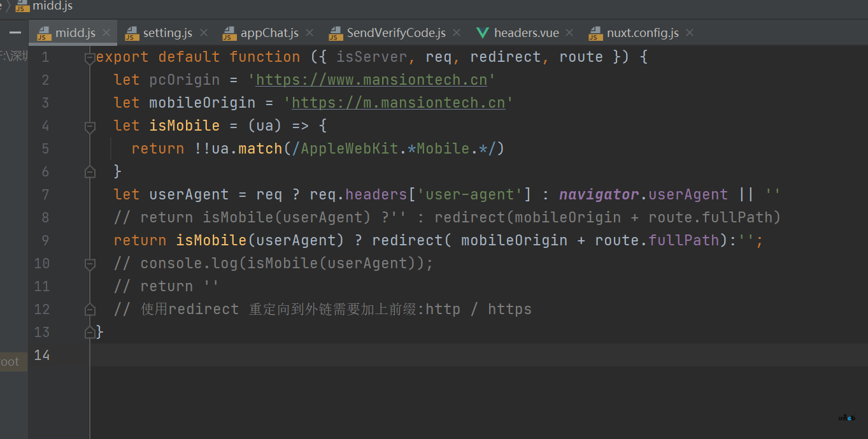This screenshot has height=439, width=868.
Task: Close the midd.js tab
Action: (x=106, y=32)
